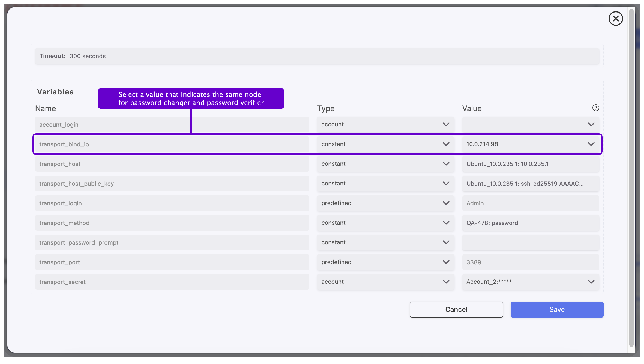The image size is (644, 364).
Task: Click the transport_method name field
Action: pyautogui.click(x=172, y=223)
